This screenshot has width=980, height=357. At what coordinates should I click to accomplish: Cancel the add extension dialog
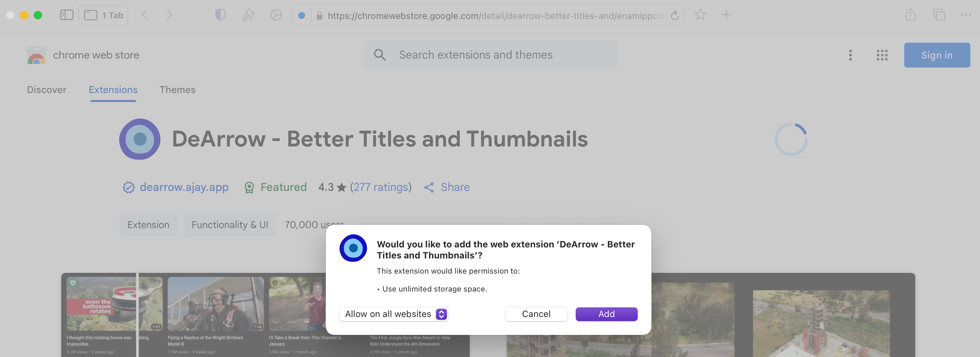point(536,314)
